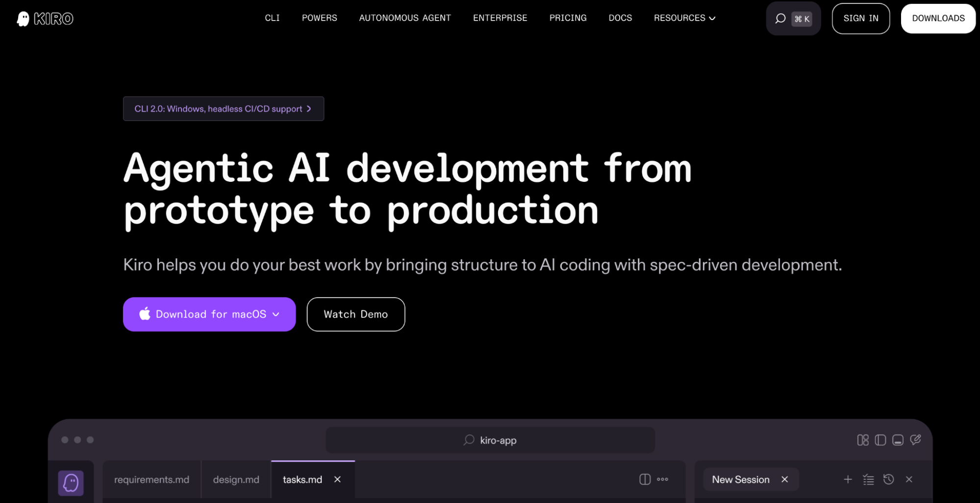Open CLI 2.0 announcement banner link
Viewport: 980px width, 503px height.
224,108
